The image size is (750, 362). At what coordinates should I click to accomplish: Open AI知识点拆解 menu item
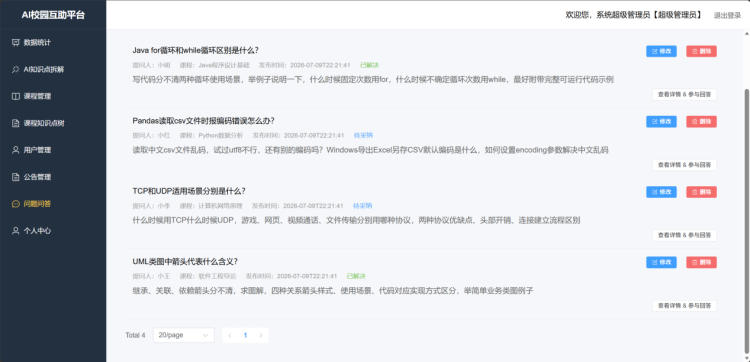click(x=53, y=69)
